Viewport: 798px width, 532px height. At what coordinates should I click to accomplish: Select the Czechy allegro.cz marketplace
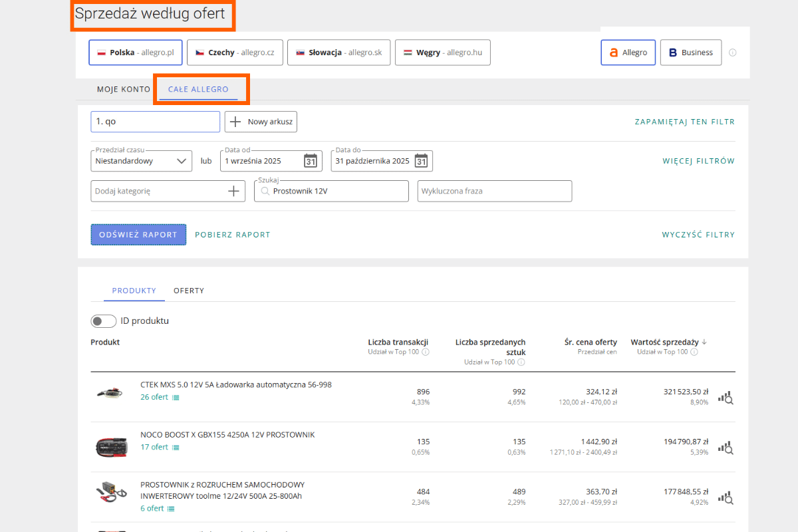(235, 53)
